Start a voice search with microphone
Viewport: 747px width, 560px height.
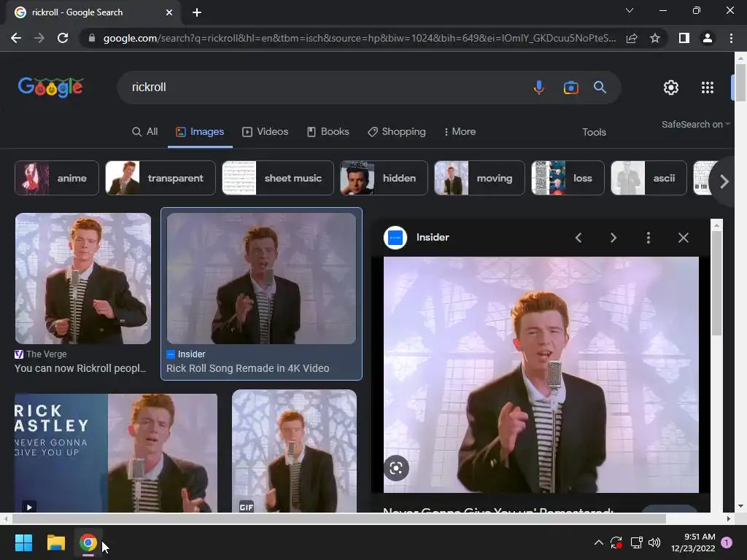click(539, 87)
